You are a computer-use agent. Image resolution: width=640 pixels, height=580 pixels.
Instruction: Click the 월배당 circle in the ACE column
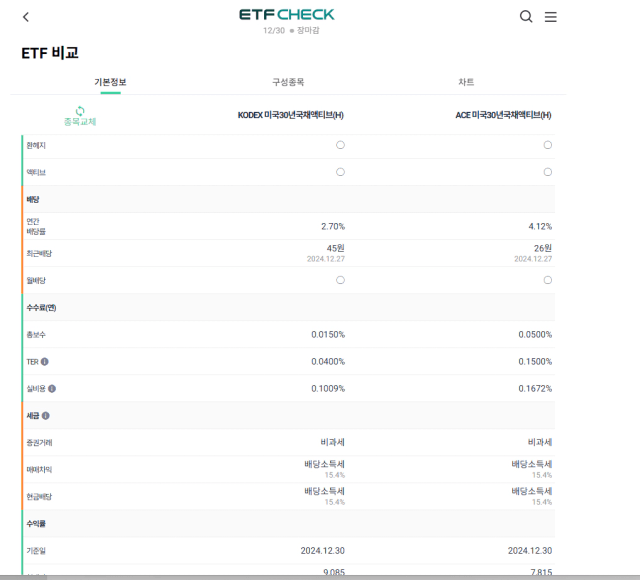[x=548, y=280]
